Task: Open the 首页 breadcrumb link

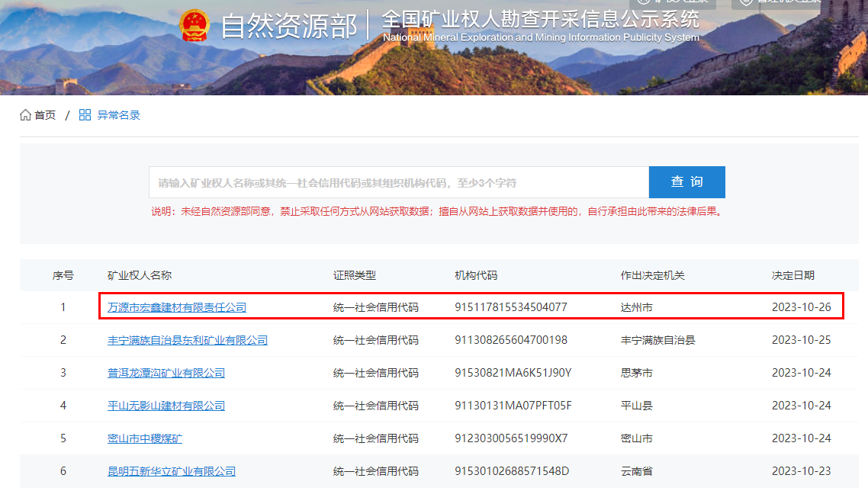Action: point(45,115)
